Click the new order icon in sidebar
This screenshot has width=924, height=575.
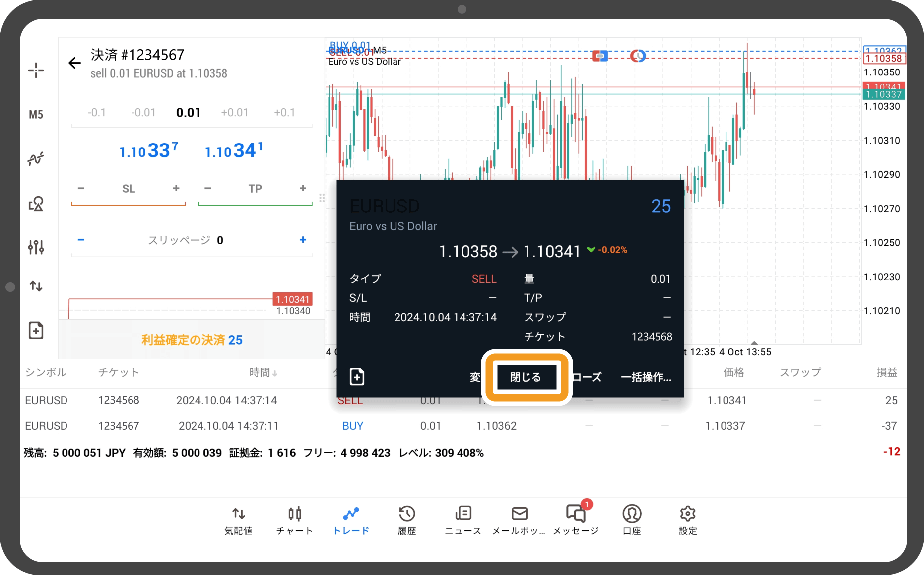coord(36,330)
